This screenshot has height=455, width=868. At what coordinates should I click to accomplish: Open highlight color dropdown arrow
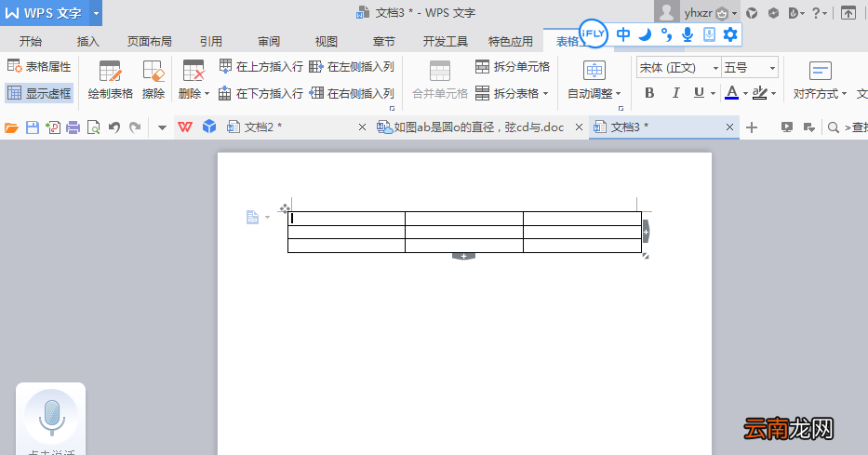click(x=773, y=94)
